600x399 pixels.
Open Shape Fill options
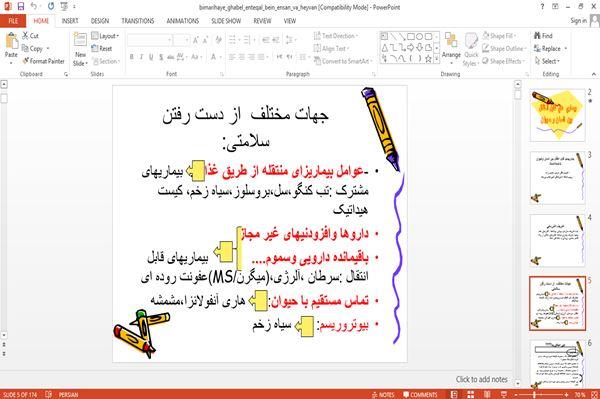tap(499, 36)
